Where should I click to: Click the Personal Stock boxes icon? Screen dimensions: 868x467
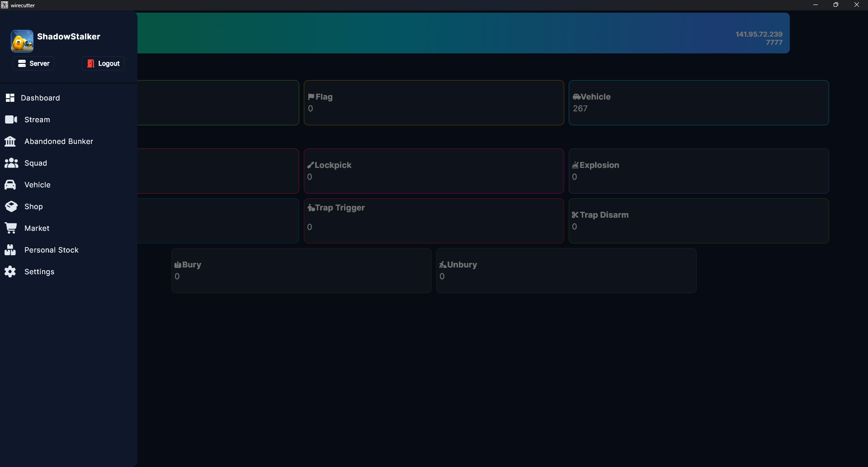point(10,250)
